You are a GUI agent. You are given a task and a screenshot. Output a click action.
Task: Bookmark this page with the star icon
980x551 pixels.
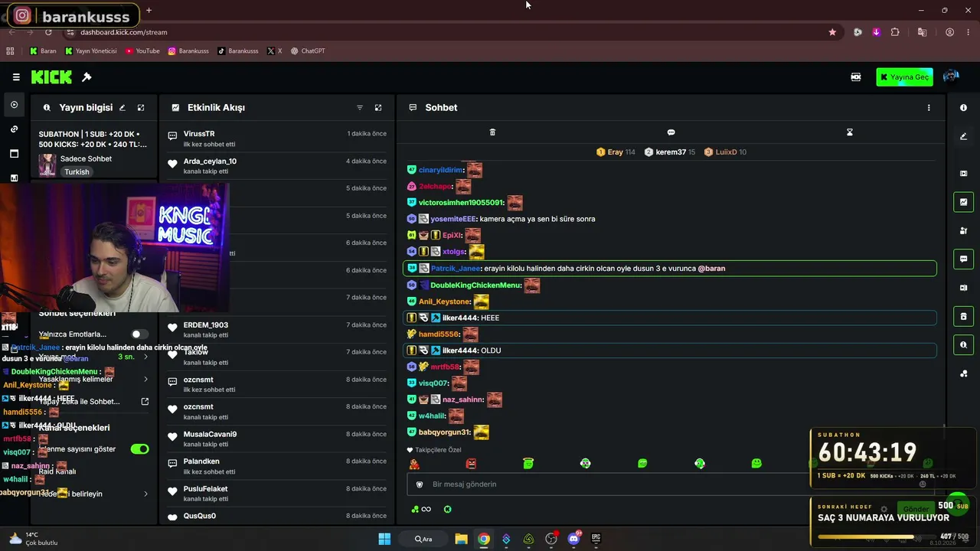click(x=832, y=32)
